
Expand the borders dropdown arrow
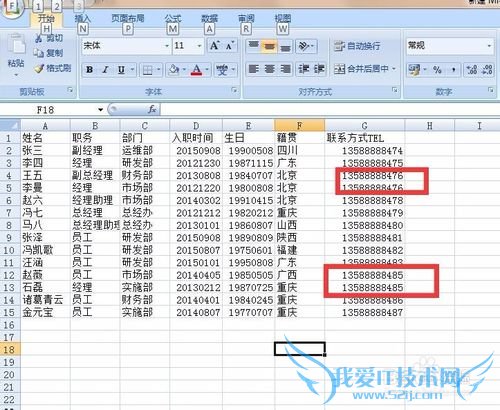pyautogui.click(x=159, y=70)
